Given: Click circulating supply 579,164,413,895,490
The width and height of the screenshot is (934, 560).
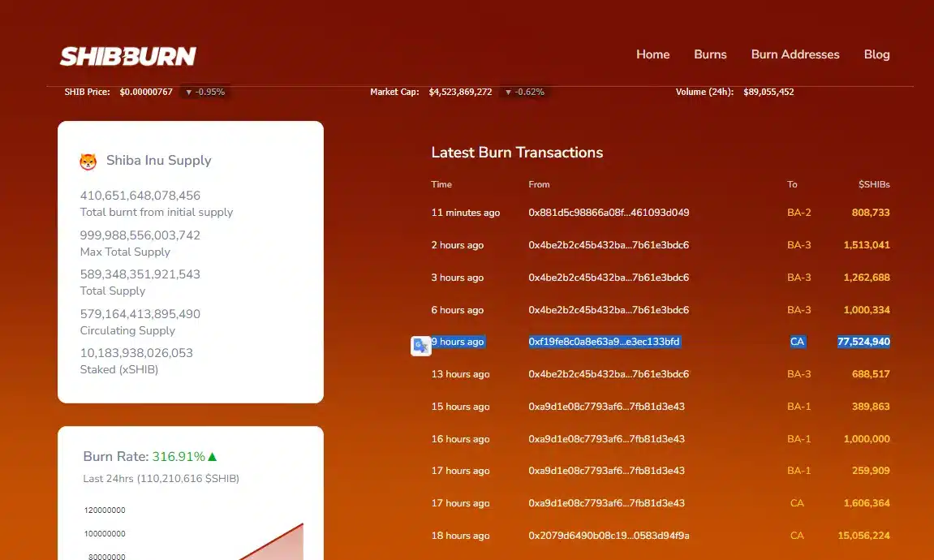Looking at the screenshot, I should (140, 314).
